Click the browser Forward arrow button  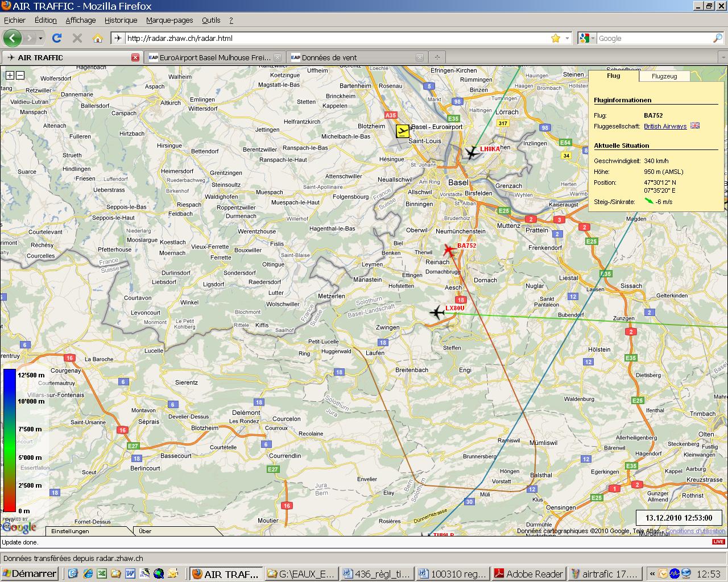[29, 38]
